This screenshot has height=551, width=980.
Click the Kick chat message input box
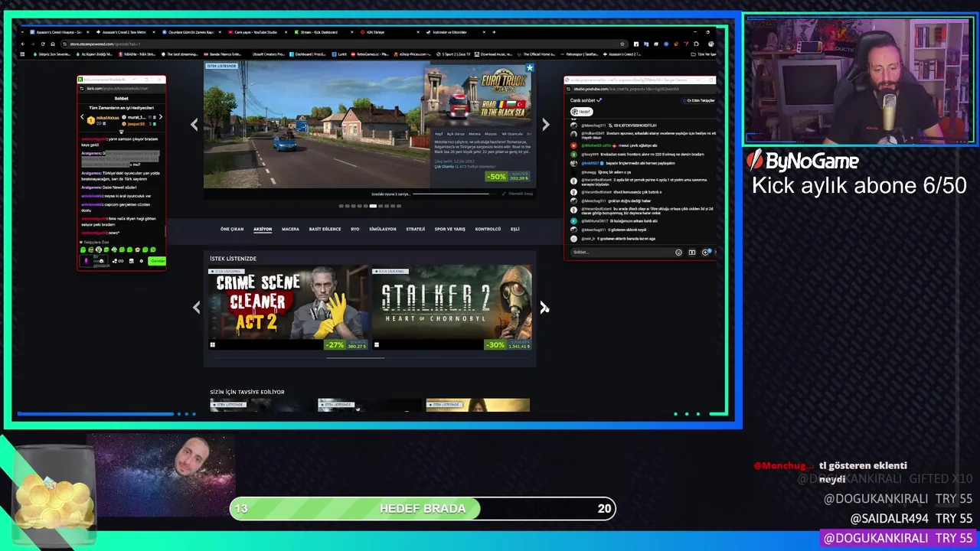94,261
